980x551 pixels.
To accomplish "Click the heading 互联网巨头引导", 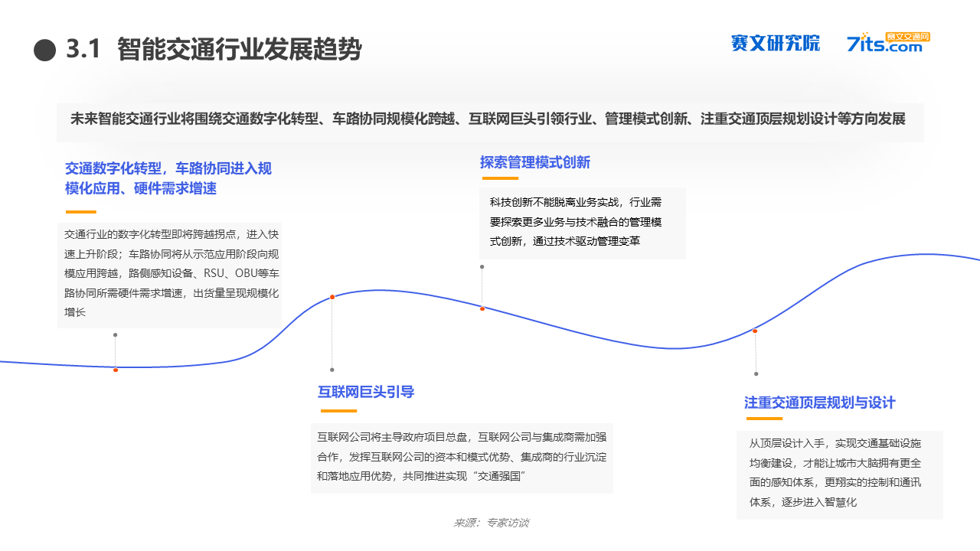I will 366,392.
